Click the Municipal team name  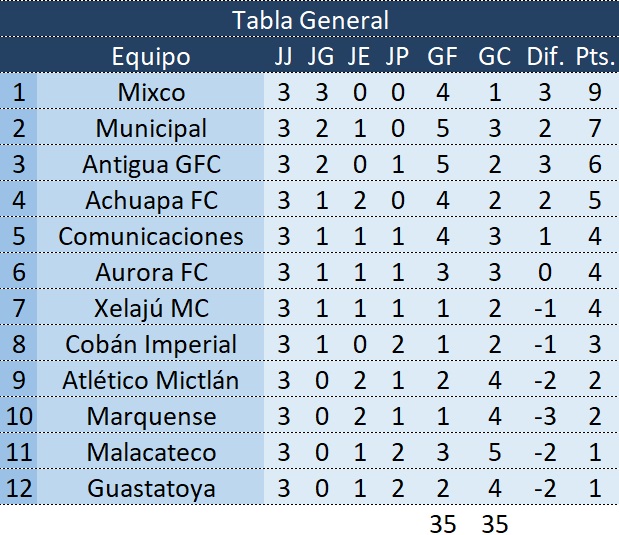pyautogui.click(x=151, y=128)
